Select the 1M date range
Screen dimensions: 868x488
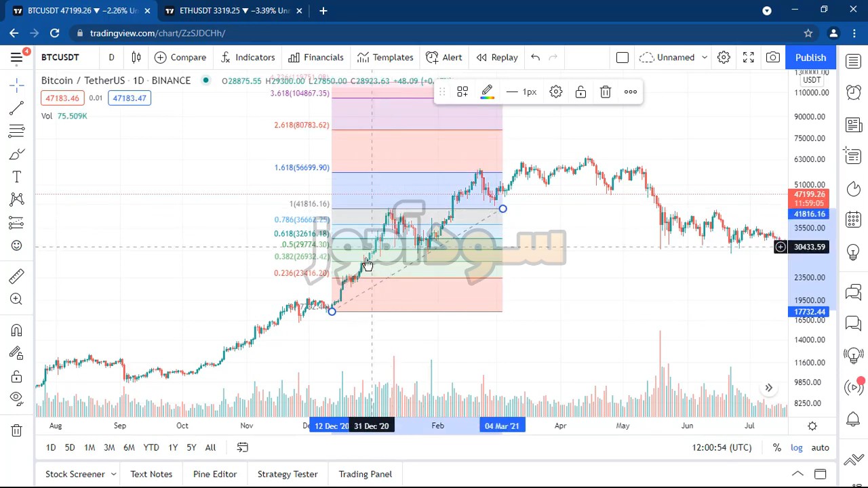point(90,447)
